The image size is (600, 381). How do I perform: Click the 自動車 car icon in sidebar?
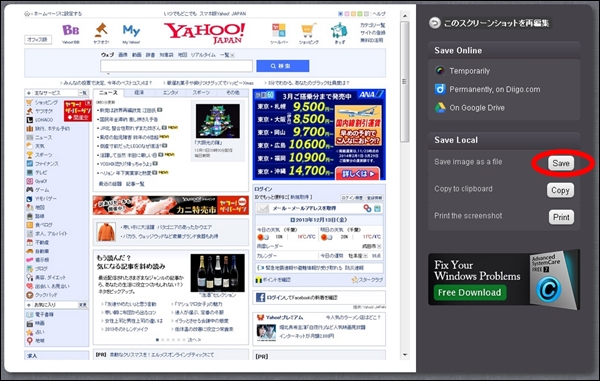coord(29,251)
